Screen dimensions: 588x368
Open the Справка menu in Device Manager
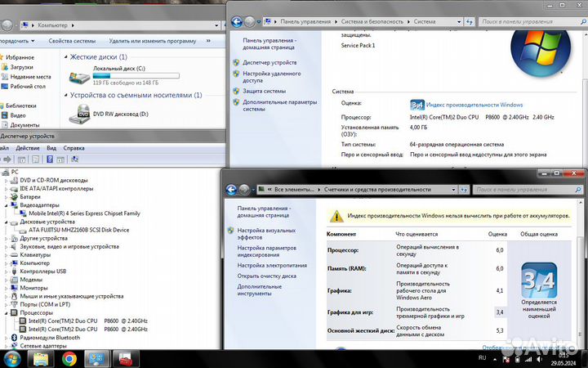tap(73, 148)
